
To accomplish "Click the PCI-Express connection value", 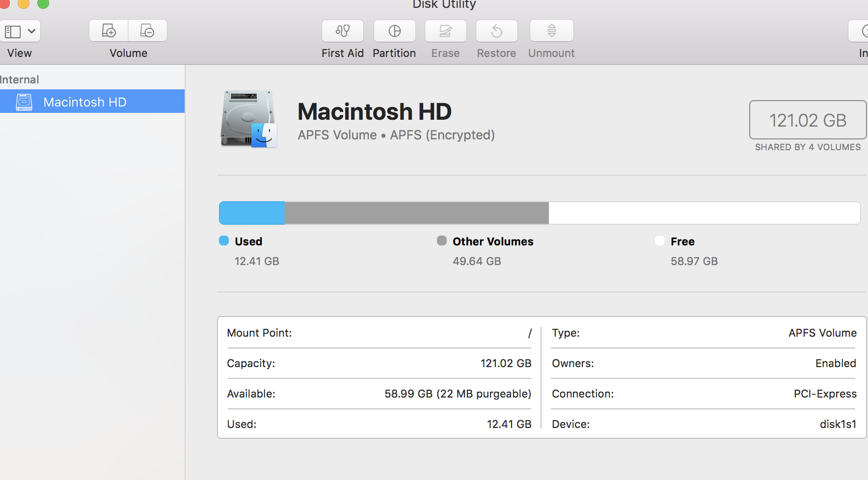I will tap(825, 394).
